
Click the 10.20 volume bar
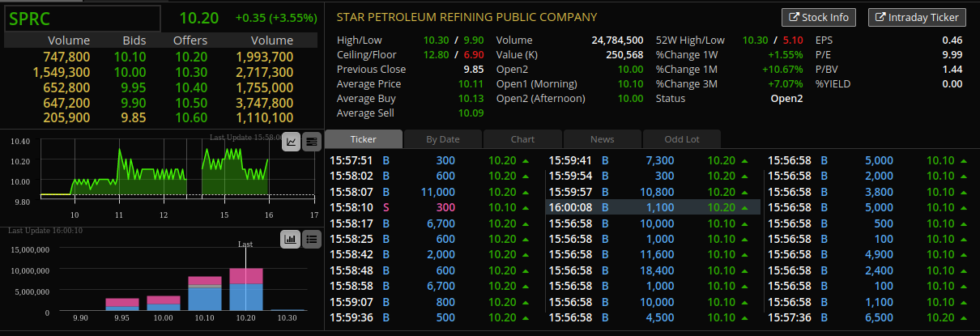[x=245, y=289]
